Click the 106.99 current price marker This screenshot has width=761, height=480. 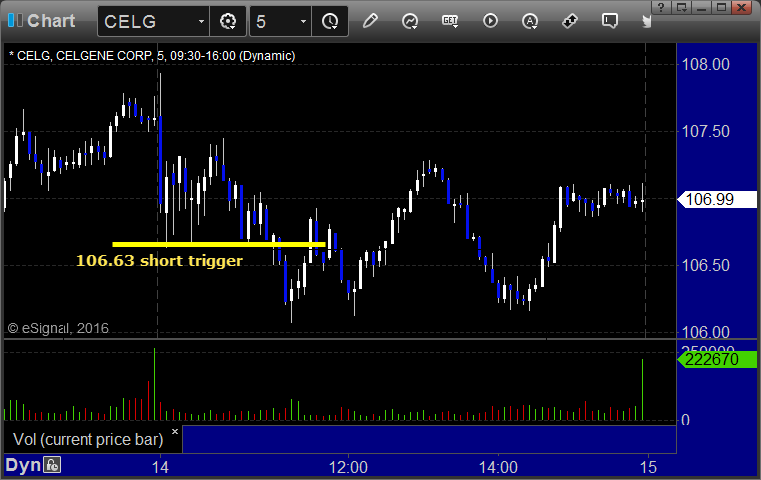[717, 199]
